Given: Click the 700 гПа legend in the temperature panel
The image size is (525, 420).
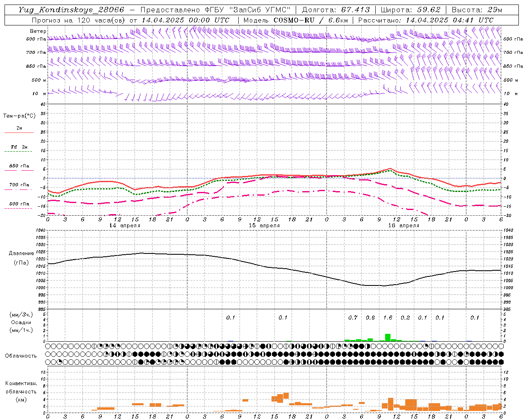Looking at the screenshot, I should click(19, 185).
